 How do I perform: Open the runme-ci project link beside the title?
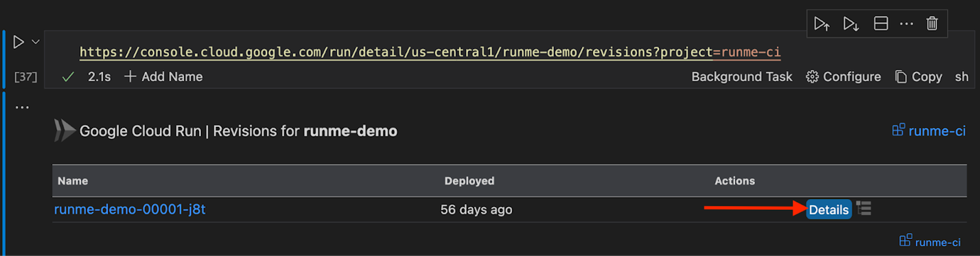click(x=929, y=130)
